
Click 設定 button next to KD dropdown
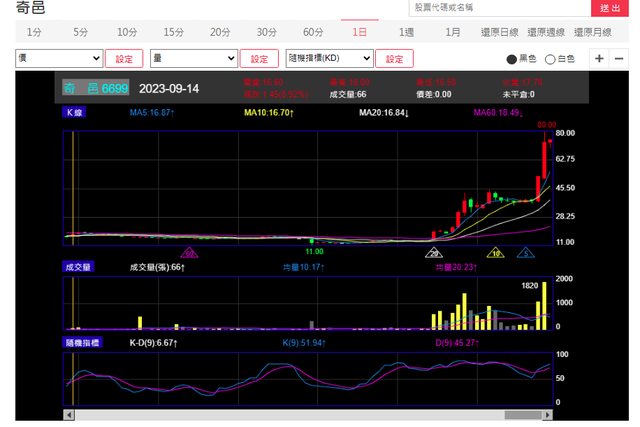coord(394,59)
